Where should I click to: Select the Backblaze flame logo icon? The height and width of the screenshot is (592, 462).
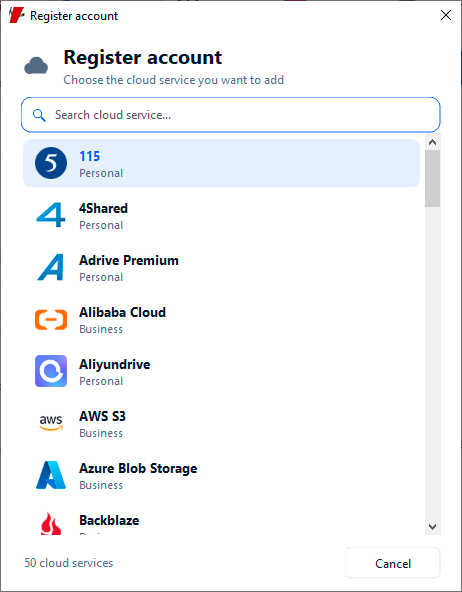(x=51, y=523)
